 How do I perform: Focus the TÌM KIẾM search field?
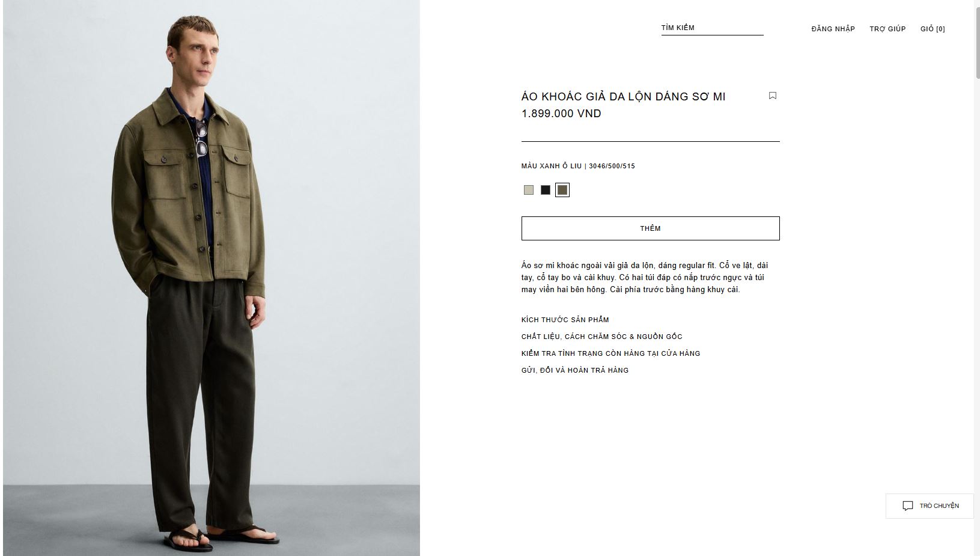pyautogui.click(x=712, y=28)
